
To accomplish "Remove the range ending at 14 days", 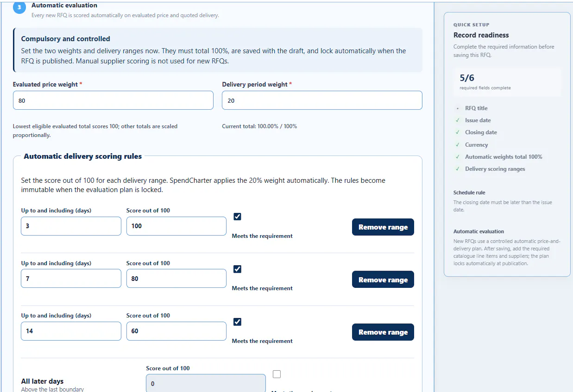I will point(383,332).
